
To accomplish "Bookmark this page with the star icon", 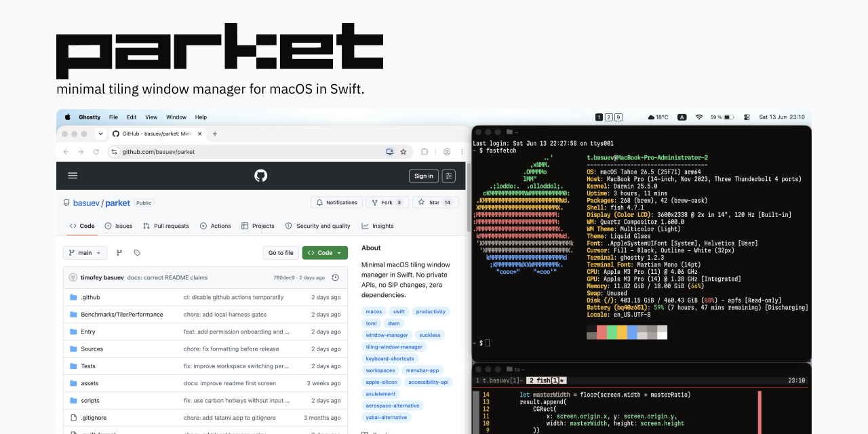I will coord(403,152).
